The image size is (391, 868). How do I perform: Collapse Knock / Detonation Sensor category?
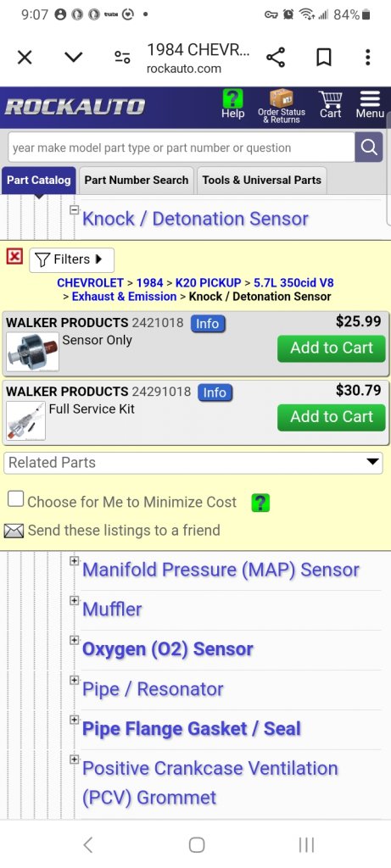(74, 210)
